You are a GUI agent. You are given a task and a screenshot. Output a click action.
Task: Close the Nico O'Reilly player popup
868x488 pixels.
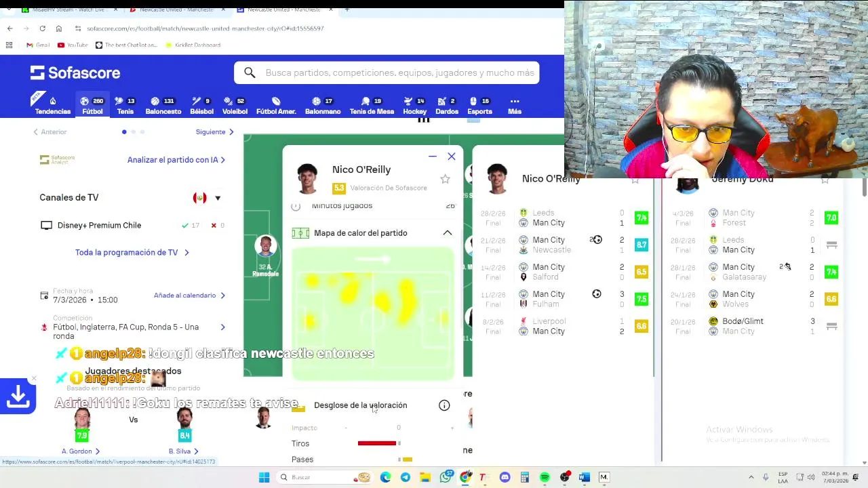452,157
